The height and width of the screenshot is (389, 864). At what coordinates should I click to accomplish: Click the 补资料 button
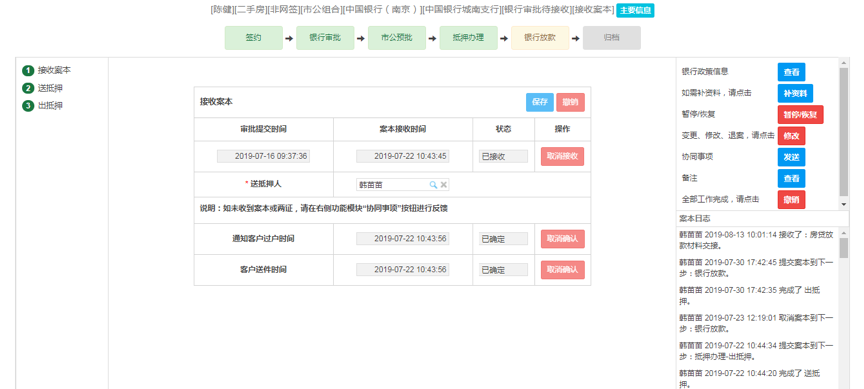pos(795,93)
